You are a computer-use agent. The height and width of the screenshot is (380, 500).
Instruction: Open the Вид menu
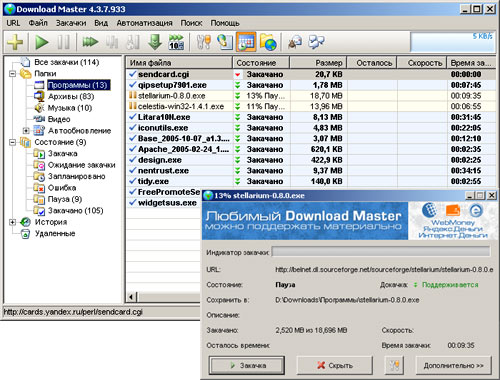101,23
